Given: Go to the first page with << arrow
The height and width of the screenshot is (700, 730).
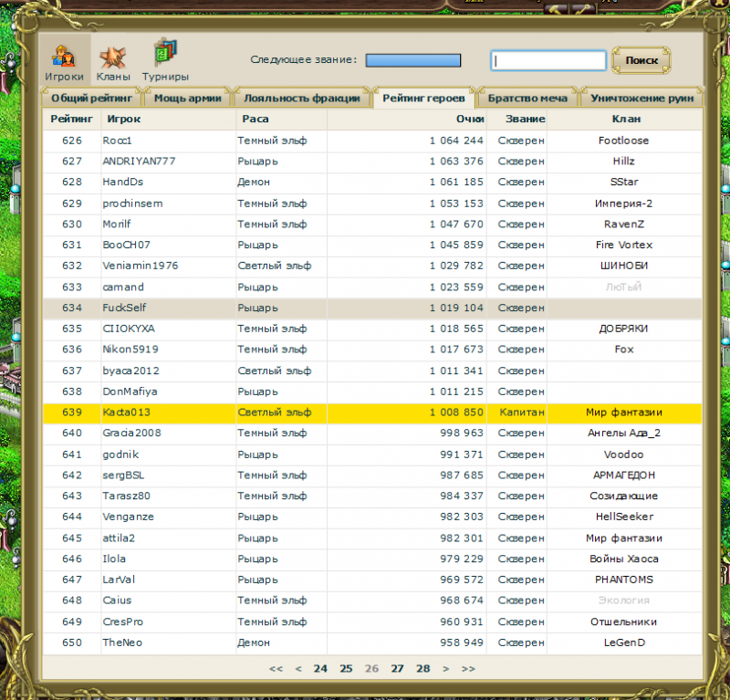Looking at the screenshot, I should click(276, 668).
